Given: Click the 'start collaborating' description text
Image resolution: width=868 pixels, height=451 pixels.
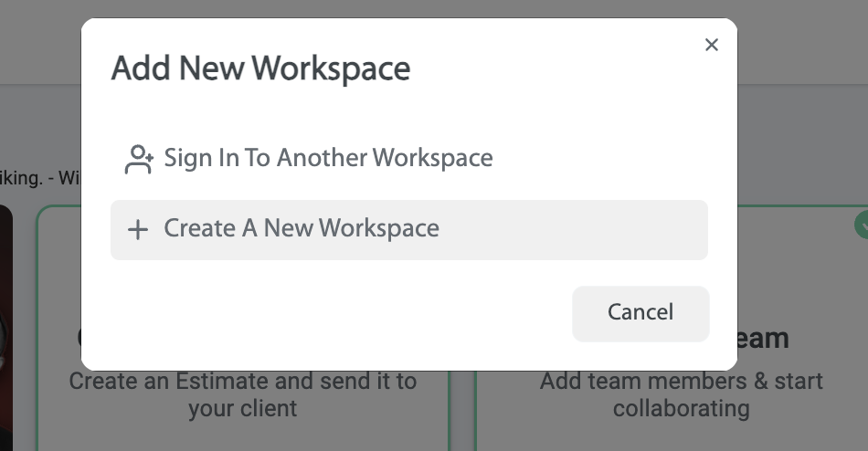Looking at the screenshot, I should click(x=681, y=408).
